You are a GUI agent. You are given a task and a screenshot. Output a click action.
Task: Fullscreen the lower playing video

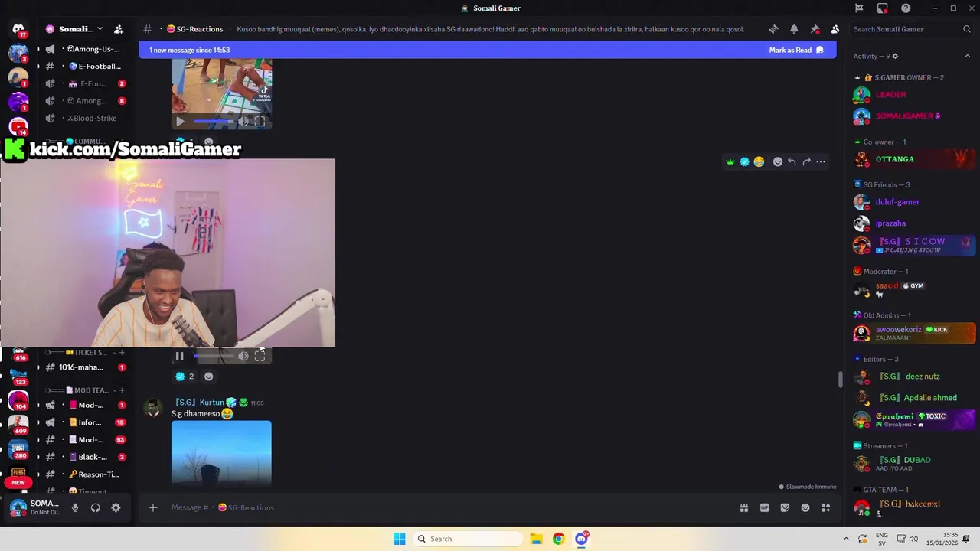[260, 356]
